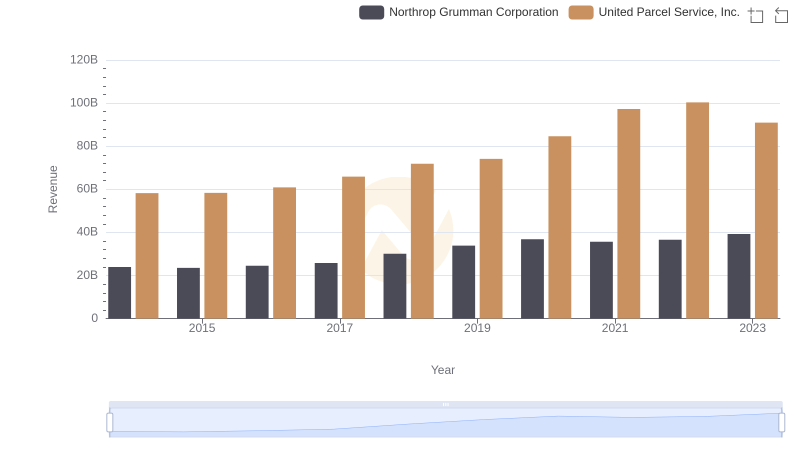Click the 80B y-axis label
The image size is (800, 461).
click(x=87, y=146)
